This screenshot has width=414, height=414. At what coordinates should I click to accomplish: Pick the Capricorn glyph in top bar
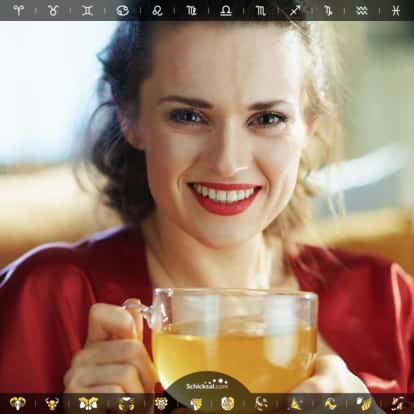[x=328, y=10]
